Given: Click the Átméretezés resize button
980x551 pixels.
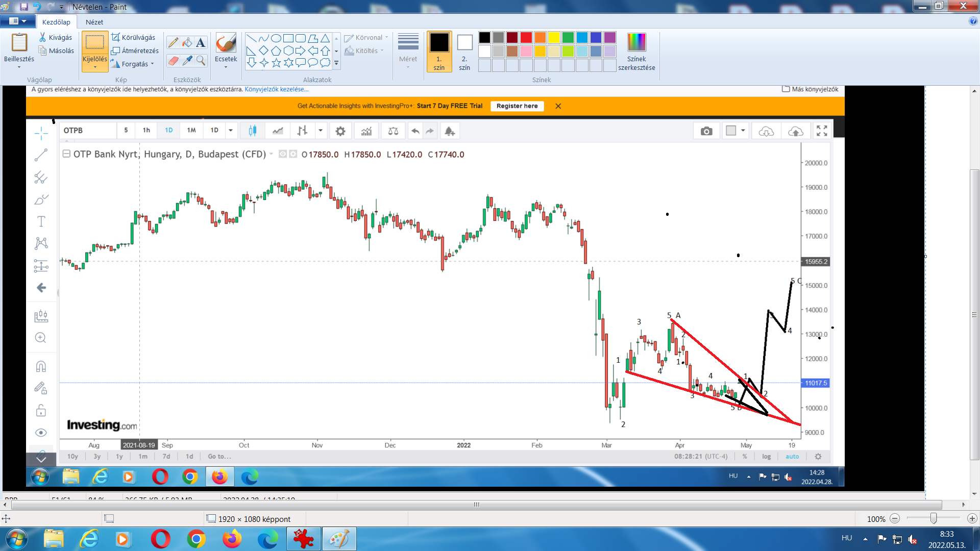Looking at the screenshot, I should tap(135, 51).
